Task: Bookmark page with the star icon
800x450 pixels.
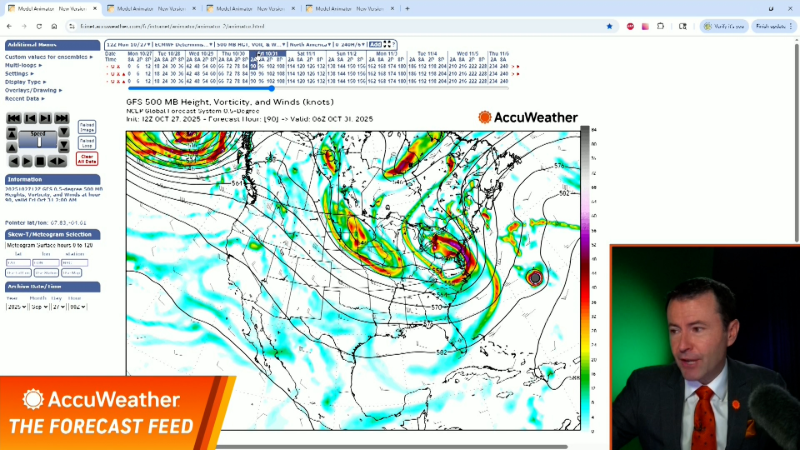Action: (x=610, y=26)
